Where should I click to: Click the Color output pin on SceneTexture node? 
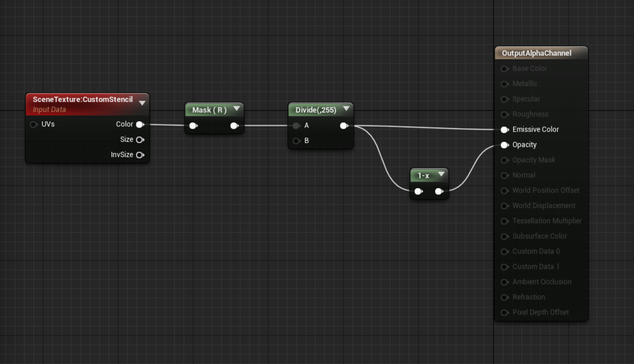click(x=141, y=124)
